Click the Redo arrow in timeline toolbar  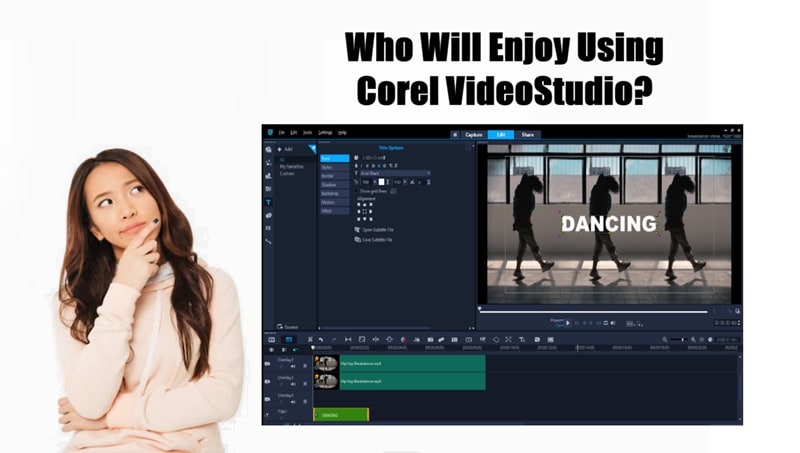click(334, 339)
